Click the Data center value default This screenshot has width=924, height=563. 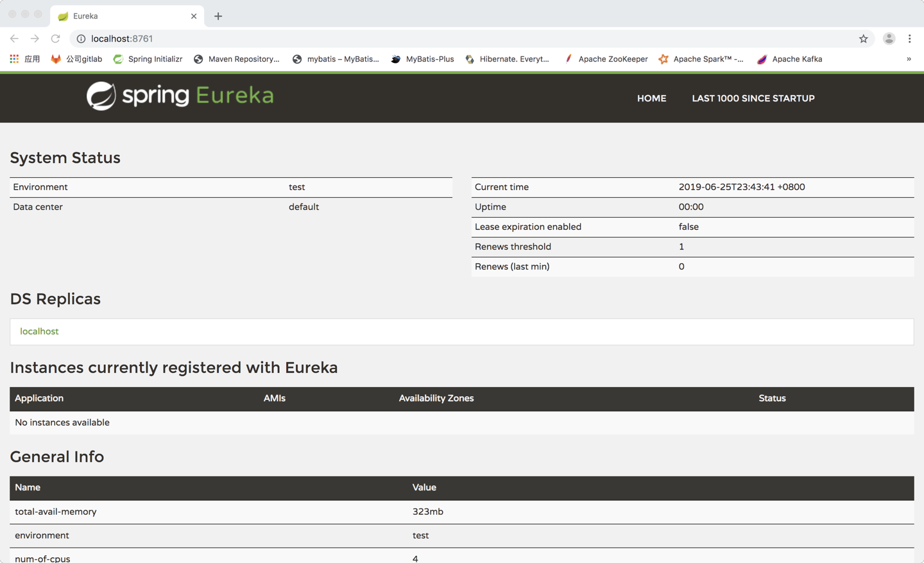pos(304,207)
